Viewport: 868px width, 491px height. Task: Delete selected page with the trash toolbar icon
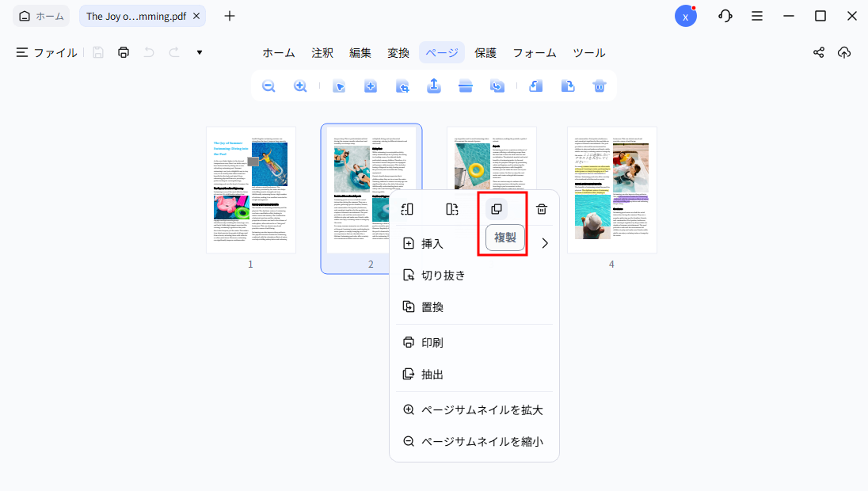(600, 86)
